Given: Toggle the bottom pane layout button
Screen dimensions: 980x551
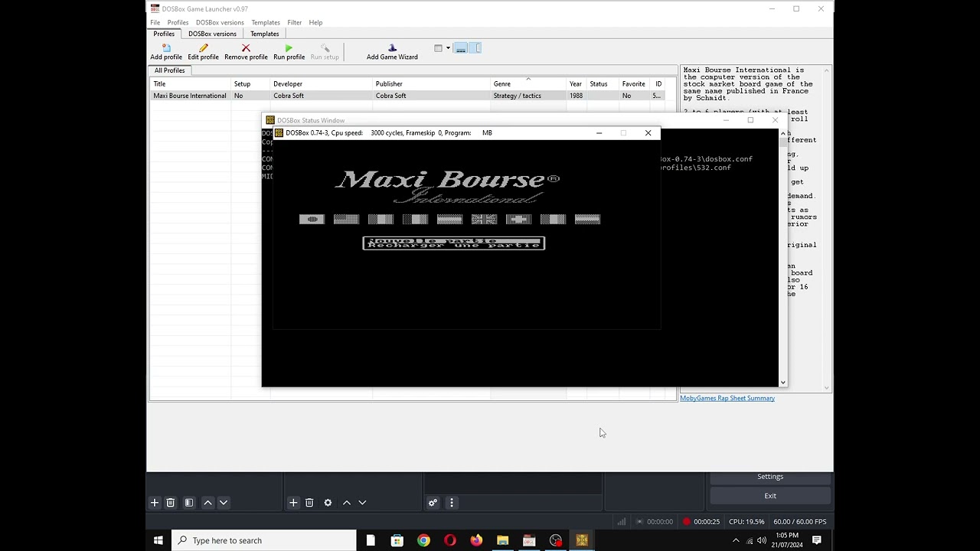Looking at the screenshot, I should [461, 48].
